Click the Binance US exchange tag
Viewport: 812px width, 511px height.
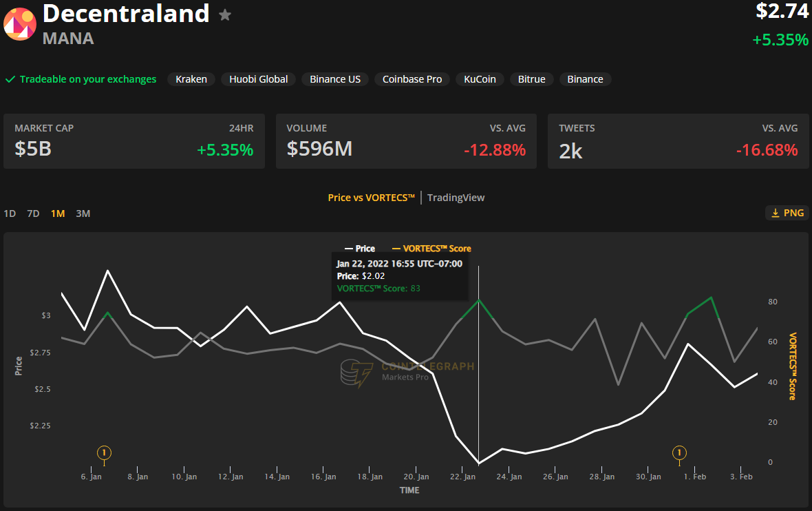point(335,79)
